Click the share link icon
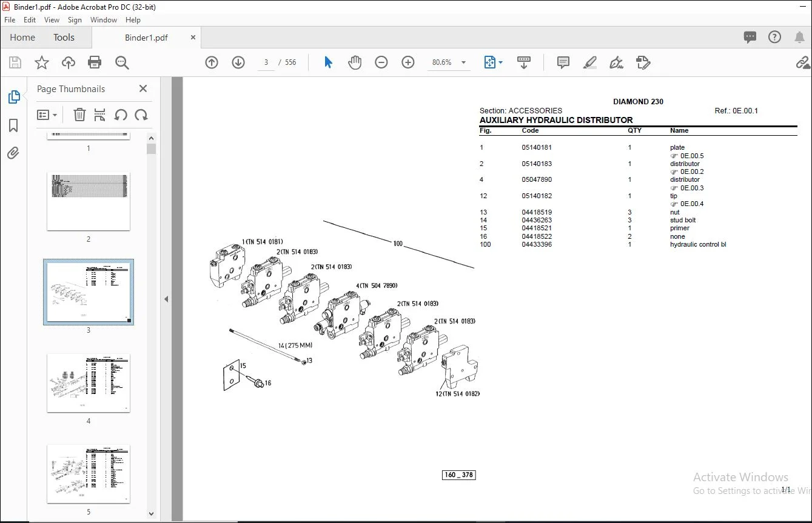The height and width of the screenshot is (523, 812). [x=803, y=62]
